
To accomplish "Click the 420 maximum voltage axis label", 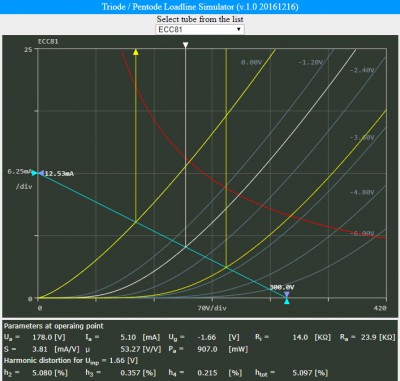I will point(380,308).
